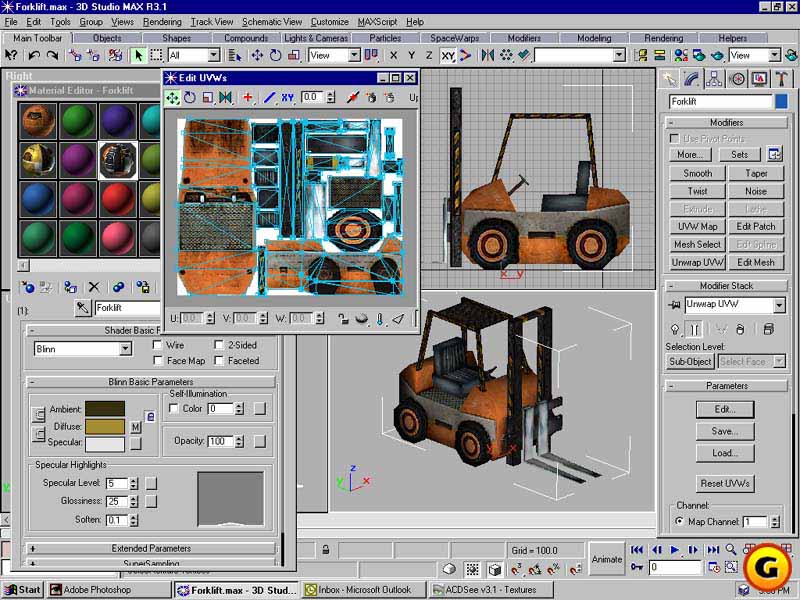Open the Motion command panel tab
This screenshot has height=600, width=800.
point(737,79)
